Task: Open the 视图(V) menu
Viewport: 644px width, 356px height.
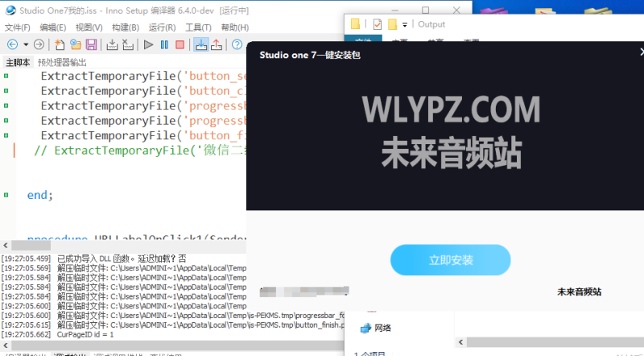Action: (x=89, y=27)
